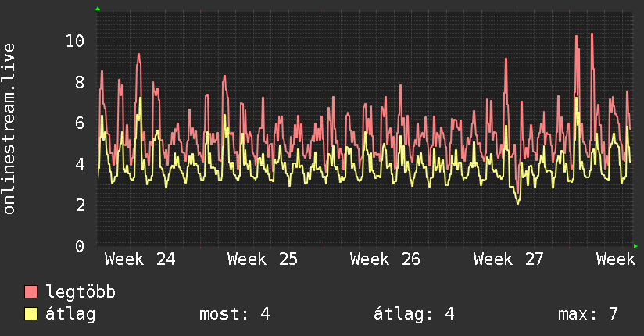Screen dimensions: 644x336
Task: Click the y-axis value 6
Action: (80, 123)
